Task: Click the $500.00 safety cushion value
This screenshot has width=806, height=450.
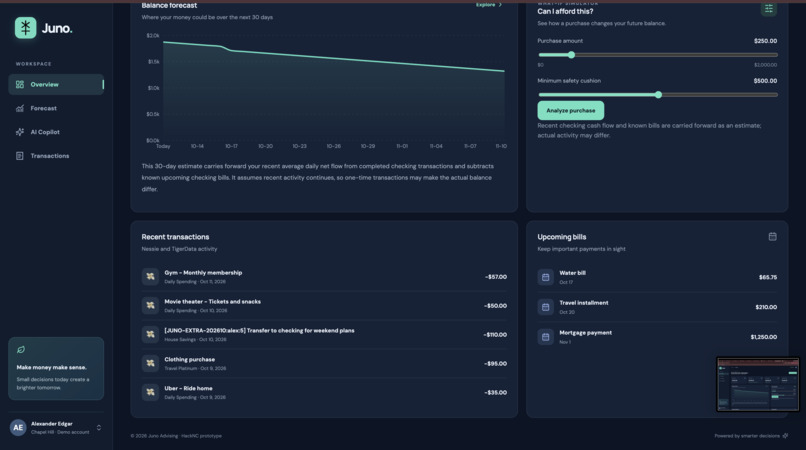Action: point(765,81)
